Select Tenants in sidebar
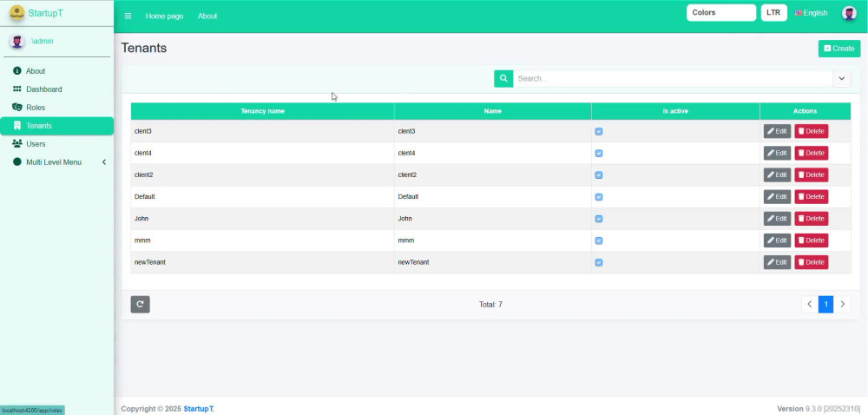 coord(56,126)
